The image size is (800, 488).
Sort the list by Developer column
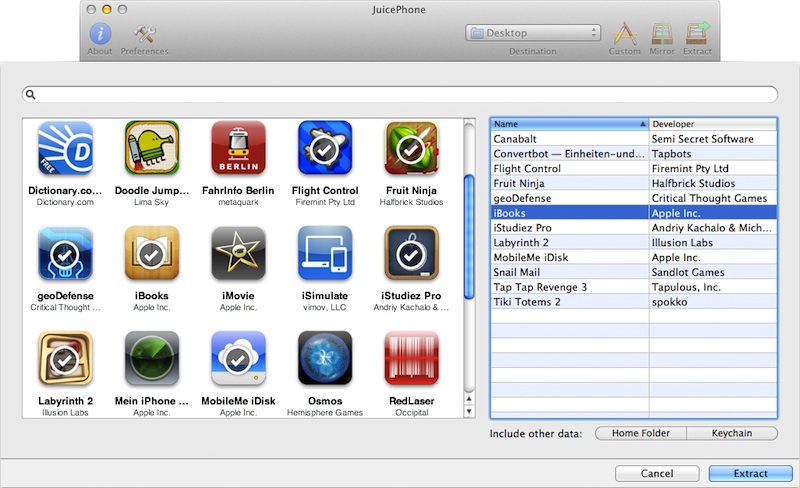(x=712, y=124)
